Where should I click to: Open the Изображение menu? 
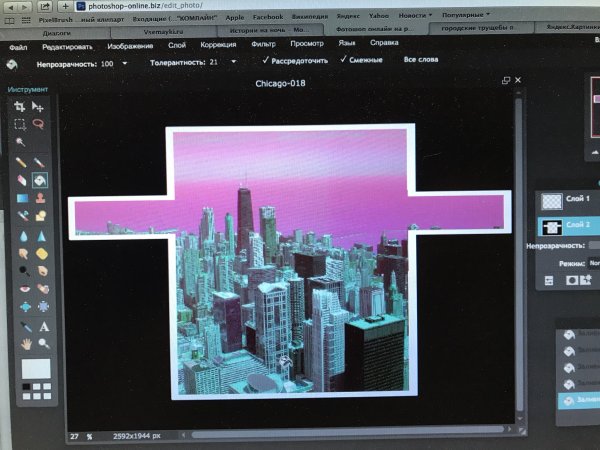tap(130, 43)
